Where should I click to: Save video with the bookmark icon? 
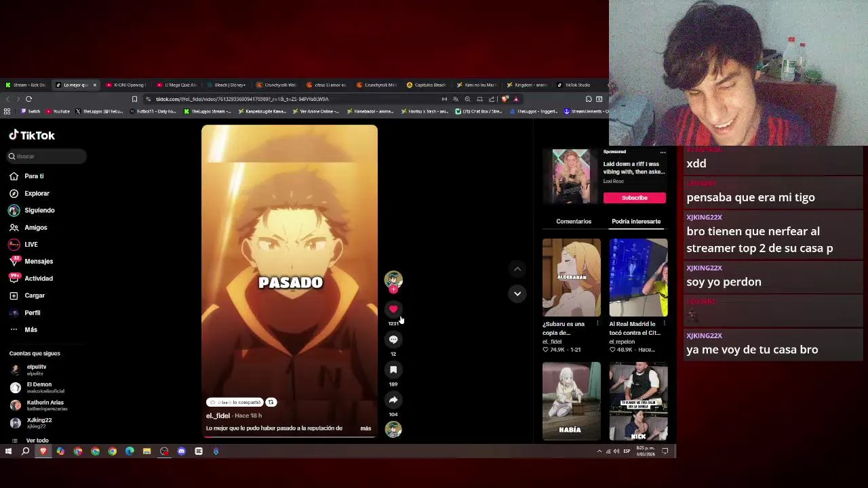(x=393, y=369)
